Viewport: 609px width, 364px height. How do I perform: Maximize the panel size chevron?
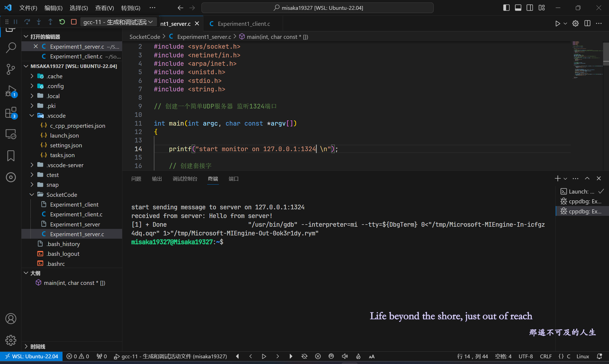click(x=587, y=178)
